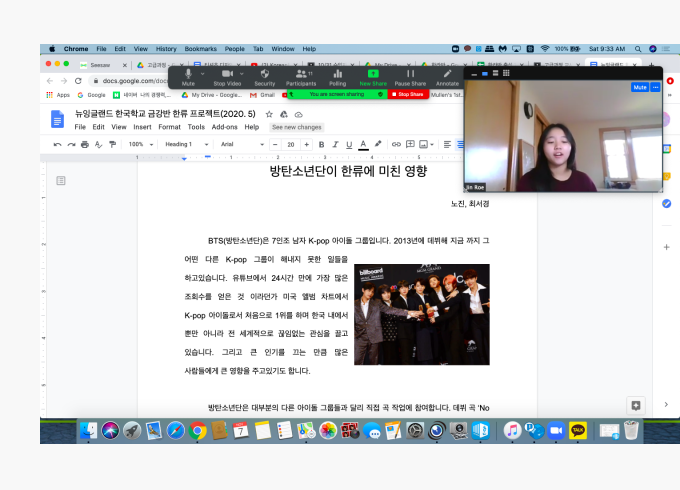The height and width of the screenshot is (490, 680).
Task: Click the See new changes link
Action: [297, 127]
